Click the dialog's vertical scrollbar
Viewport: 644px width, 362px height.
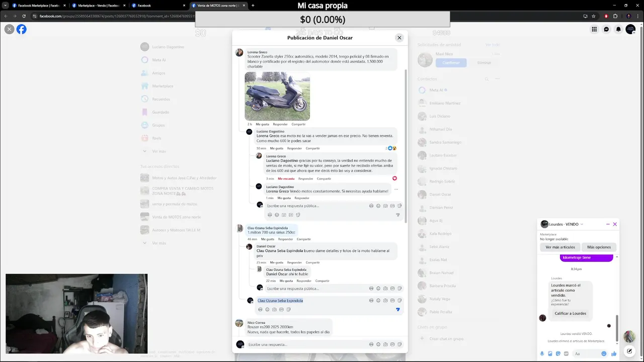click(406, 146)
